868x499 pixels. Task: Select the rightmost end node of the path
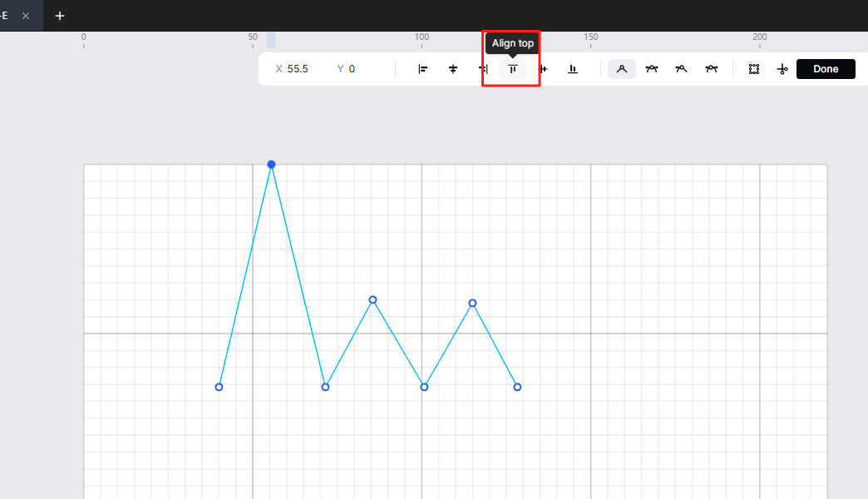click(517, 387)
